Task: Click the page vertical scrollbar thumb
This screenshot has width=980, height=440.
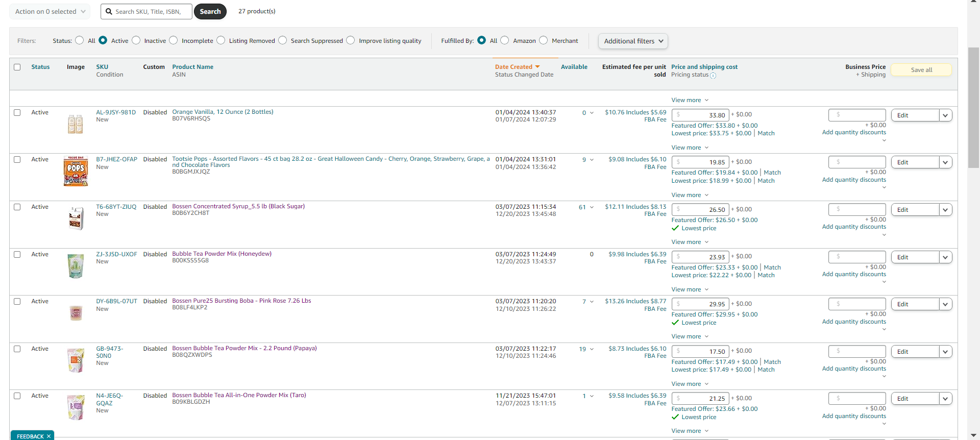Action: tap(973, 107)
